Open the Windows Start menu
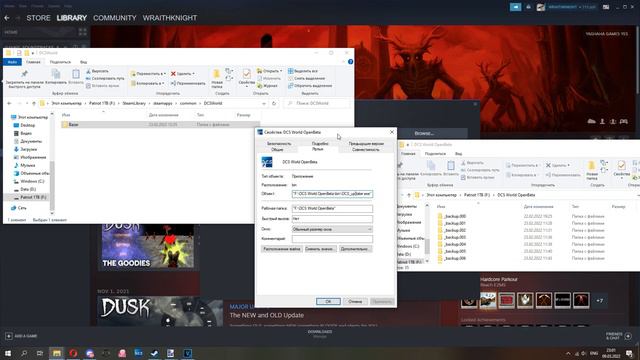 8,353
